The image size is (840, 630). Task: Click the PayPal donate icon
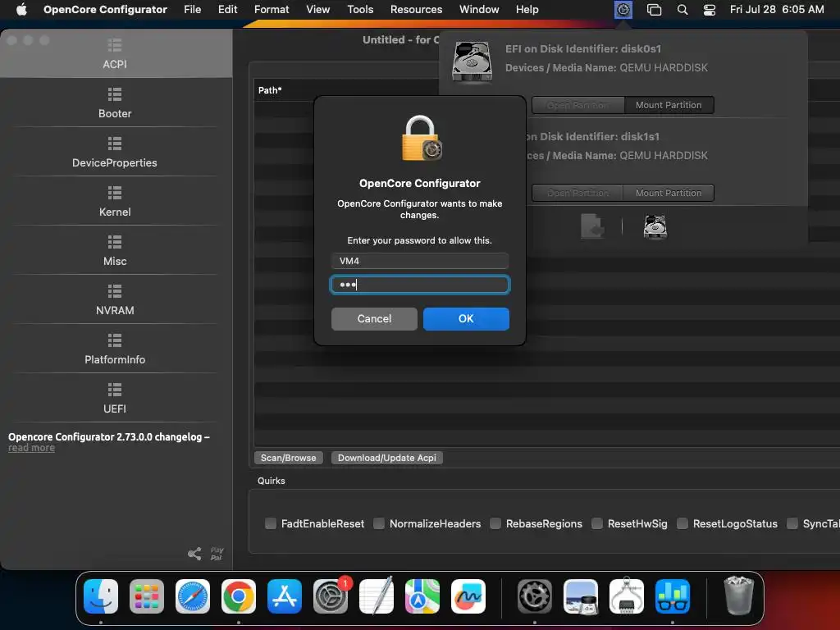[x=217, y=554]
